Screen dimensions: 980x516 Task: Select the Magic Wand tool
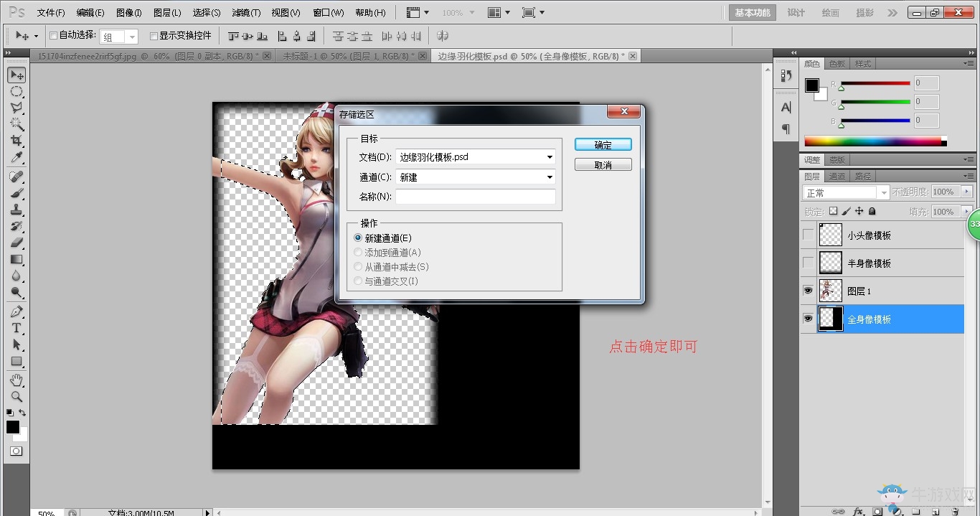[17, 124]
